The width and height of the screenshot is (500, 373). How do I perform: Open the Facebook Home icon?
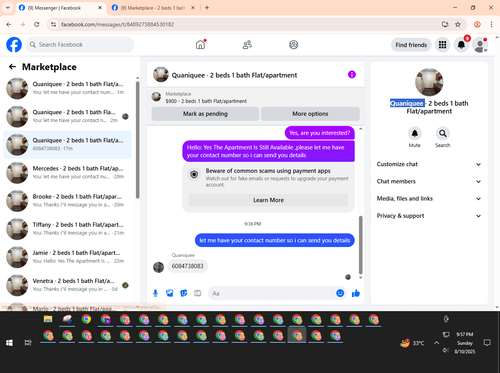pos(201,44)
